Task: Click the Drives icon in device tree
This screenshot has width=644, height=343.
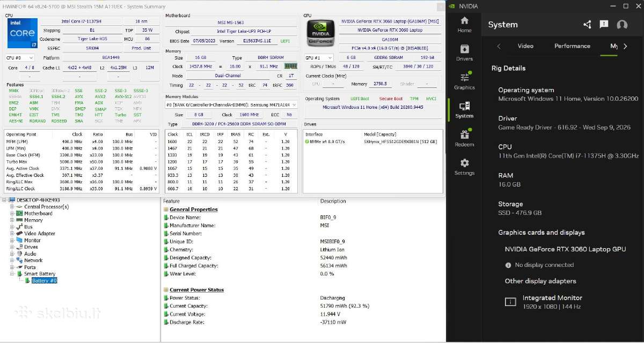Action: tap(19, 247)
